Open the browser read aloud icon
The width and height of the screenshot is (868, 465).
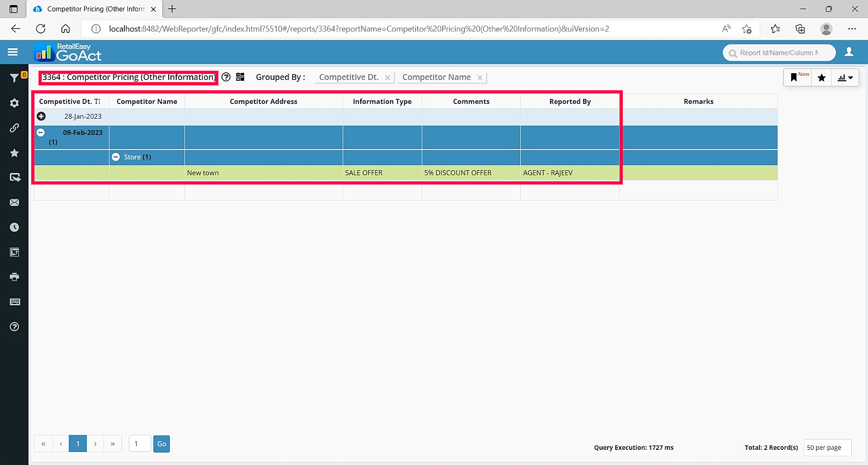coord(726,29)
